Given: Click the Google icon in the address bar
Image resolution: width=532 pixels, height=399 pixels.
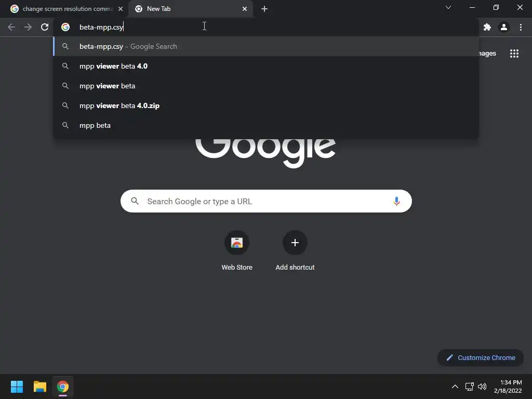Looking at the screenshot, I should [x=65, y=27].
